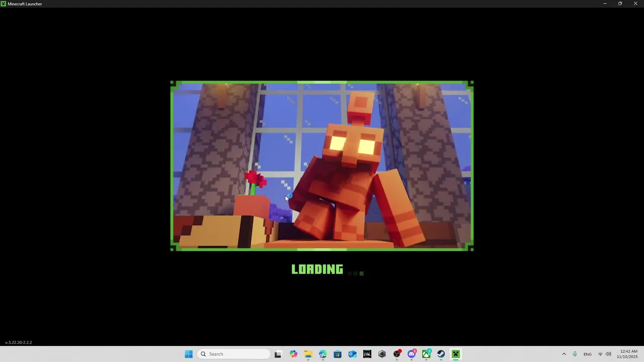
Task: Minimize the Minecraft Launcher window
Action: (605, 4)
